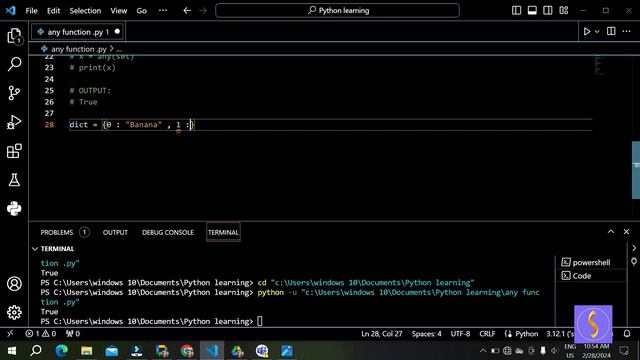This screenshot has height=360, width=640.
Task: Open the Accounts menu icon
Action: (14, 284)
